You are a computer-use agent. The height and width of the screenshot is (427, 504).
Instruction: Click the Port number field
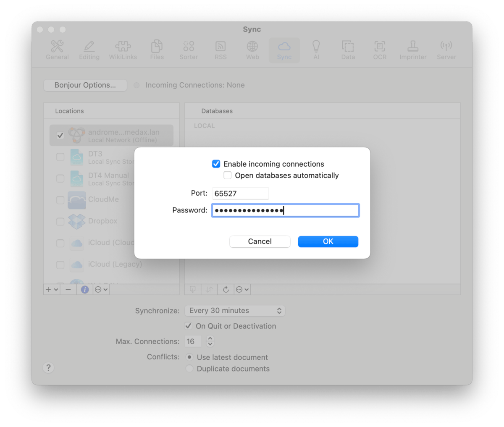coord(240,194)
